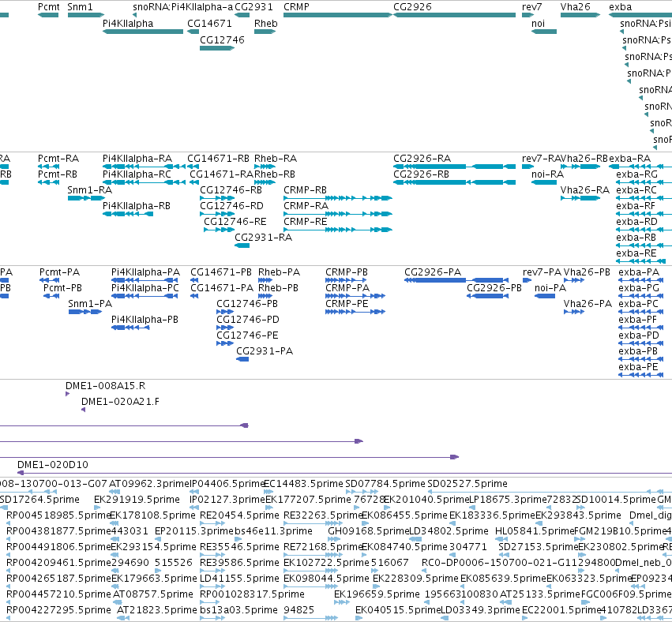Select the Snm1 gene bar
Viewport: 672px width, 622px height.
tap(86, 15)
